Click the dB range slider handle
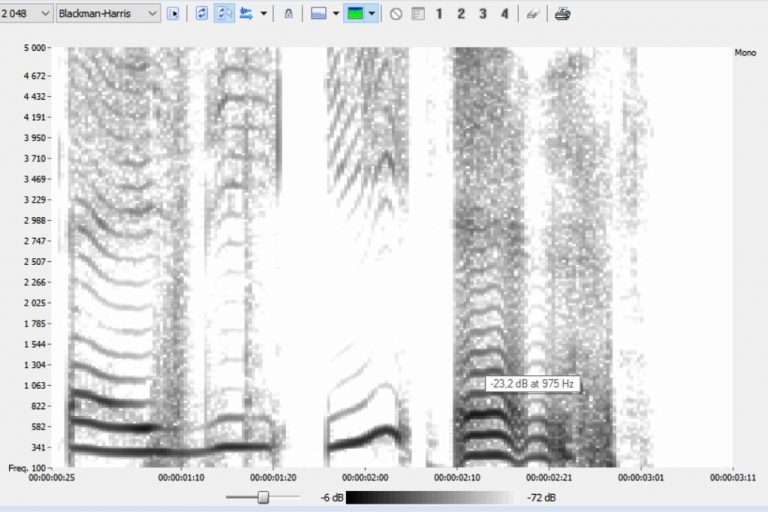The width and height of the screenshot is (768, 512). 263,497
